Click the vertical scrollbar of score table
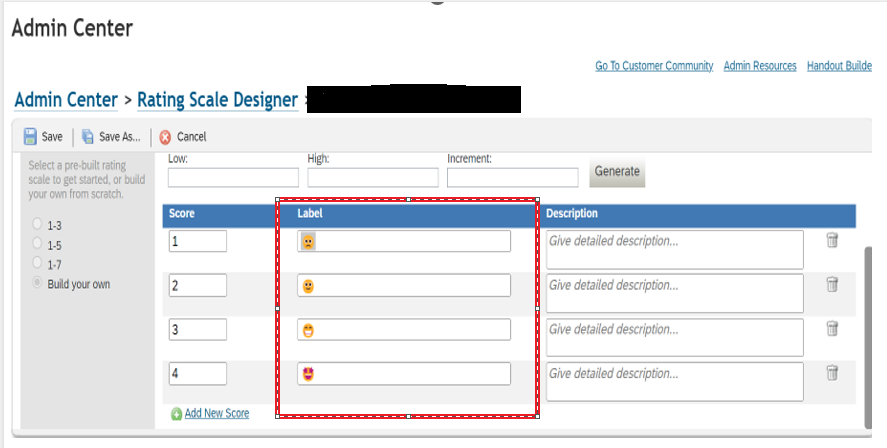Image resolution: width=887 pixels, height=448 pixels. click(x=868, y=337)
